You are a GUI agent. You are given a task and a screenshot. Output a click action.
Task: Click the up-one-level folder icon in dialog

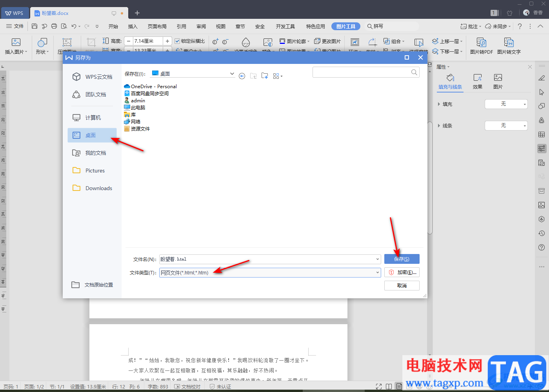point(253,76)
